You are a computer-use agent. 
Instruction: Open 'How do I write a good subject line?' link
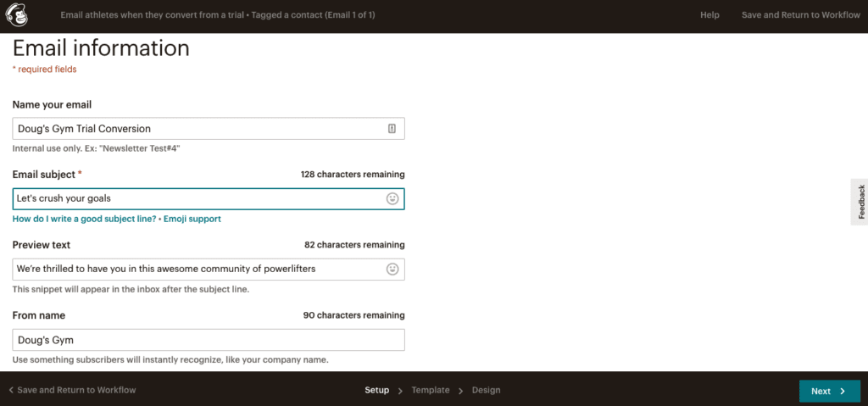tap(84, 219)
